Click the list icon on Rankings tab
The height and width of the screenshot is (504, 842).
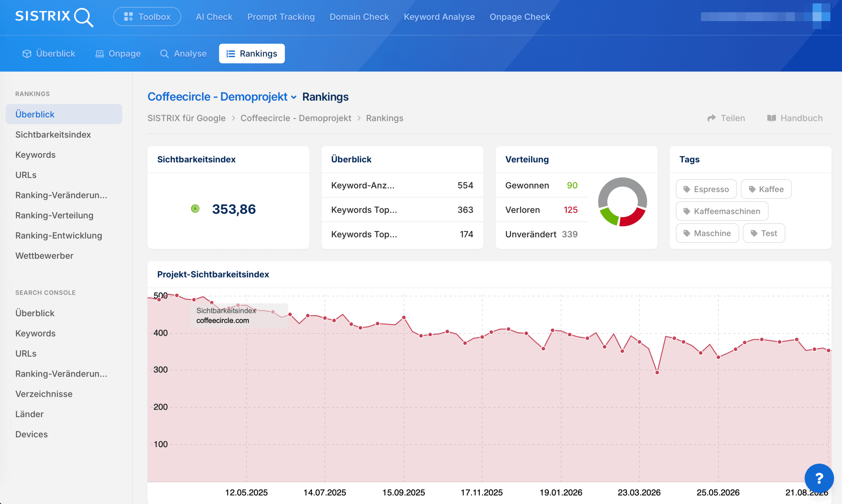tap(231, 54)
